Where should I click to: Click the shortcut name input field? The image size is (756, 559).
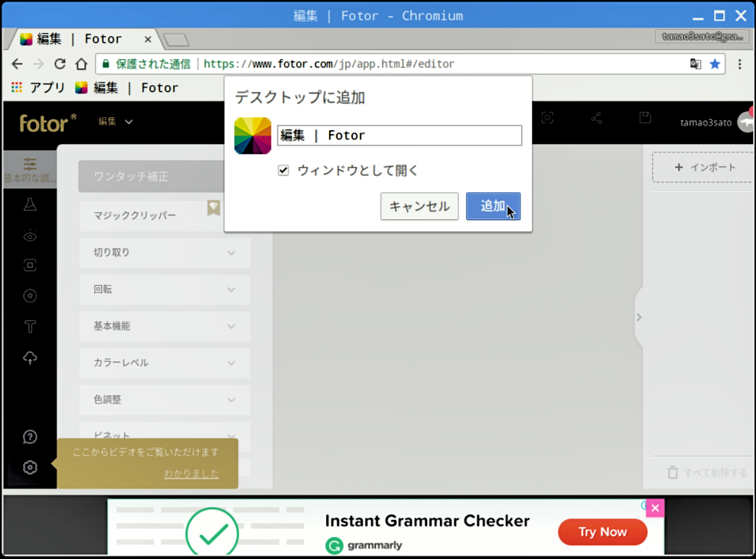pyautogui.click(x=399, y=135)
